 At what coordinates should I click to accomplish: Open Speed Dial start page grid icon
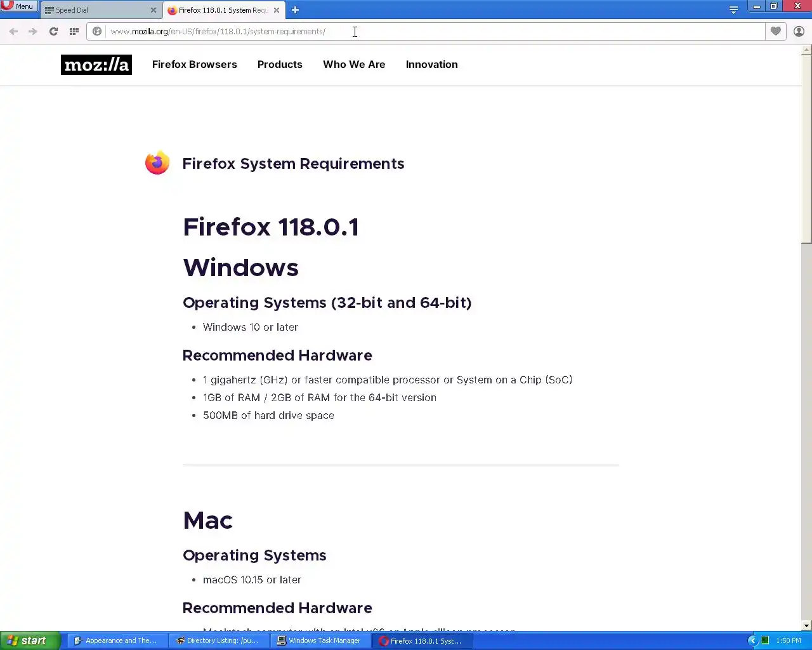click(x=74, y=31)
